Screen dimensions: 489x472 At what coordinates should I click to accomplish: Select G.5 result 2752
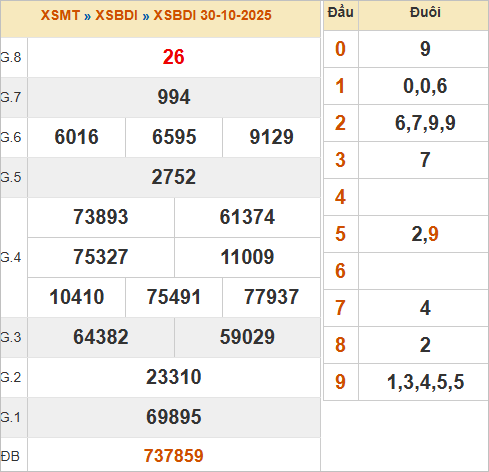coord(174,177)
